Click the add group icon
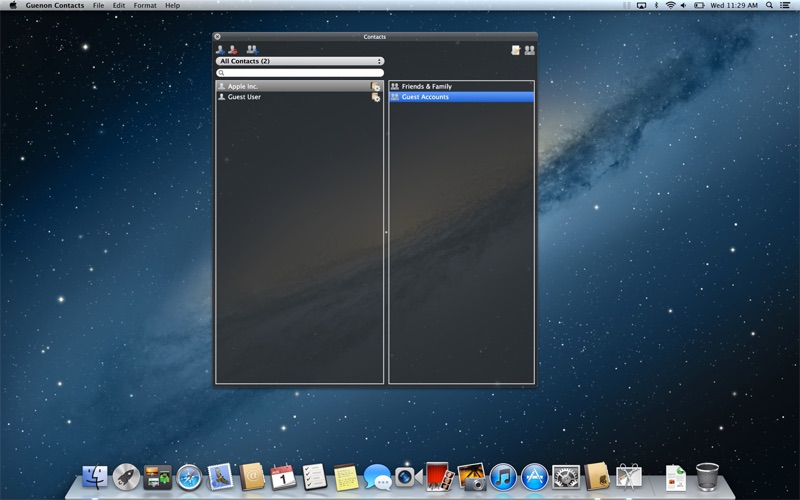 tap(252, 49)
